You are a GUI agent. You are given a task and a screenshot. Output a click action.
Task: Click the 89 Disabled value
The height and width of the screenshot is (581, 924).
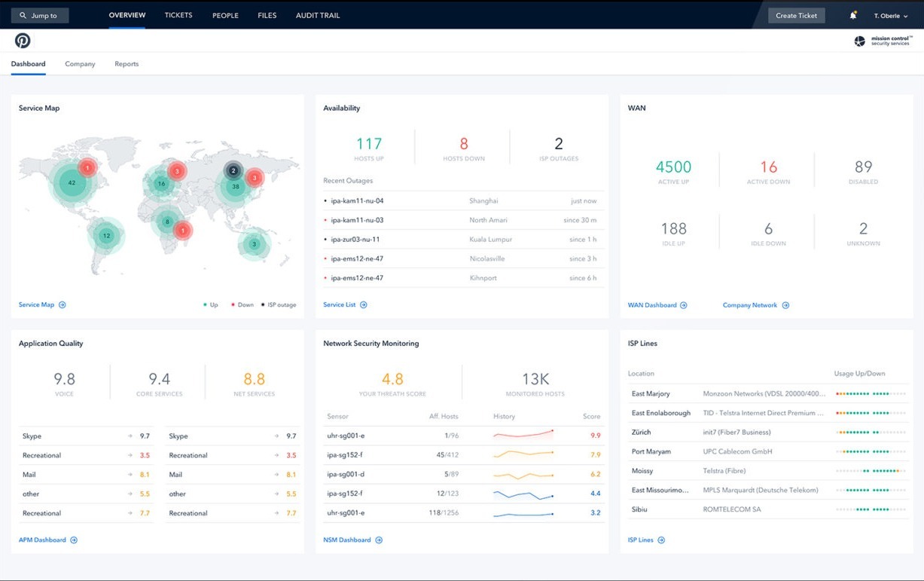coord(863,167)
